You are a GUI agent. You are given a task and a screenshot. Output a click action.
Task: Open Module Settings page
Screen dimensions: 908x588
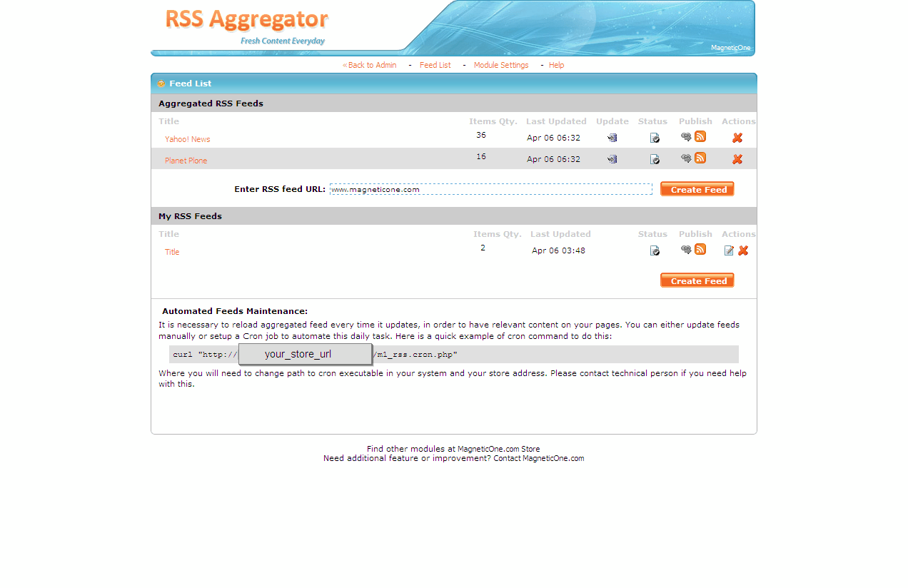[501, 65]
